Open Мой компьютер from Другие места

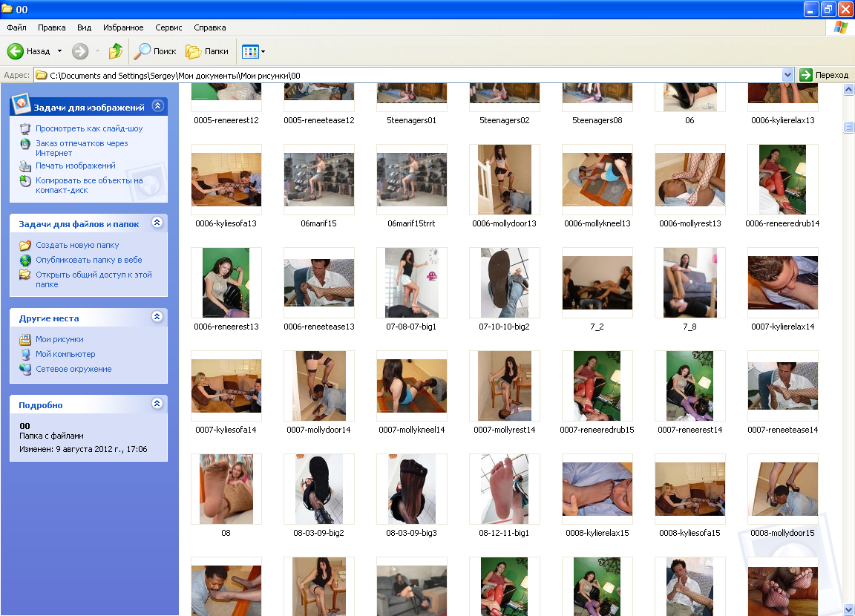coord(65,354)
